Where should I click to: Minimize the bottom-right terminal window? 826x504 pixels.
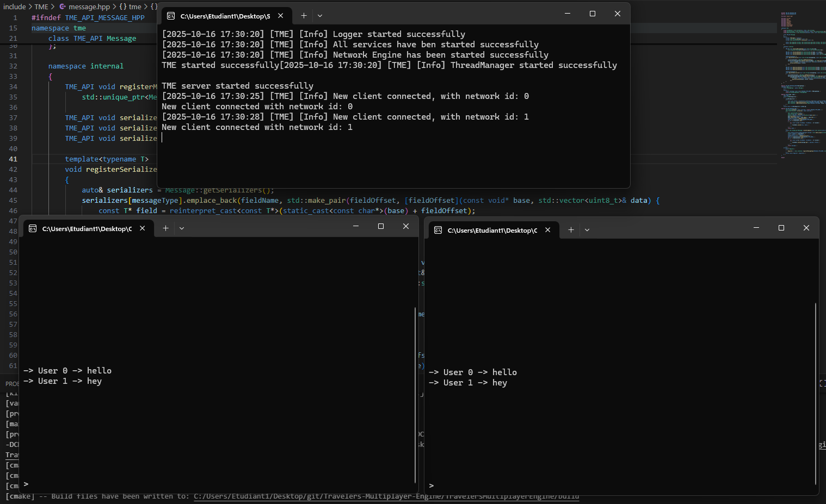[x=756, y=228]
